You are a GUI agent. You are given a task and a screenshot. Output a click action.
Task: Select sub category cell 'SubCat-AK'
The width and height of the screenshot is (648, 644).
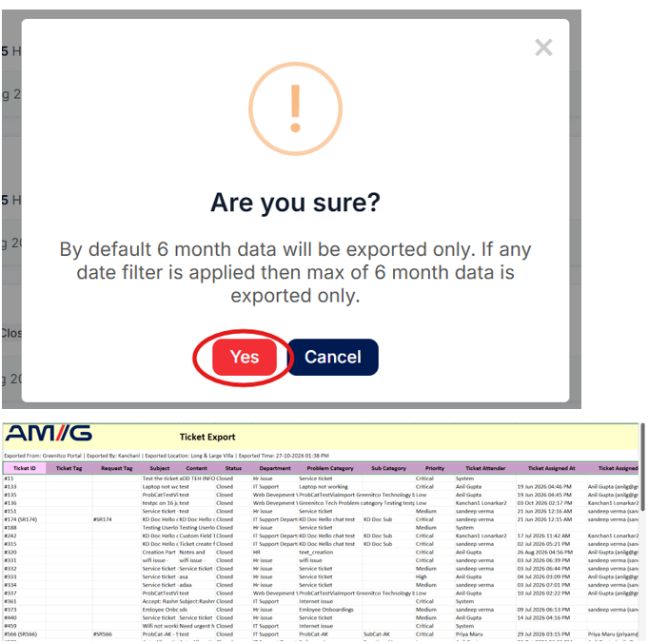tap(389, 634)
